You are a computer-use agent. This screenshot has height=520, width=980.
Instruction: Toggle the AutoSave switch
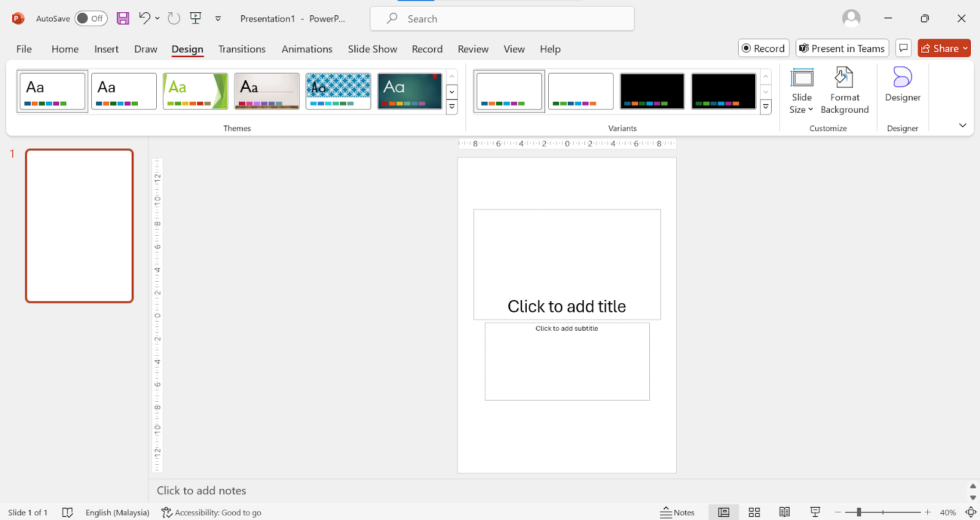point(91,18)
